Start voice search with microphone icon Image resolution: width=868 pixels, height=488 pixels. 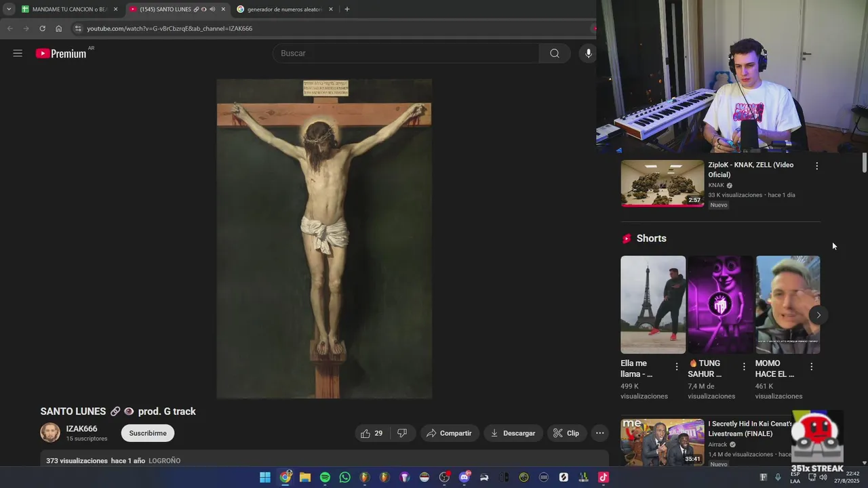click(x=588, y=54)
